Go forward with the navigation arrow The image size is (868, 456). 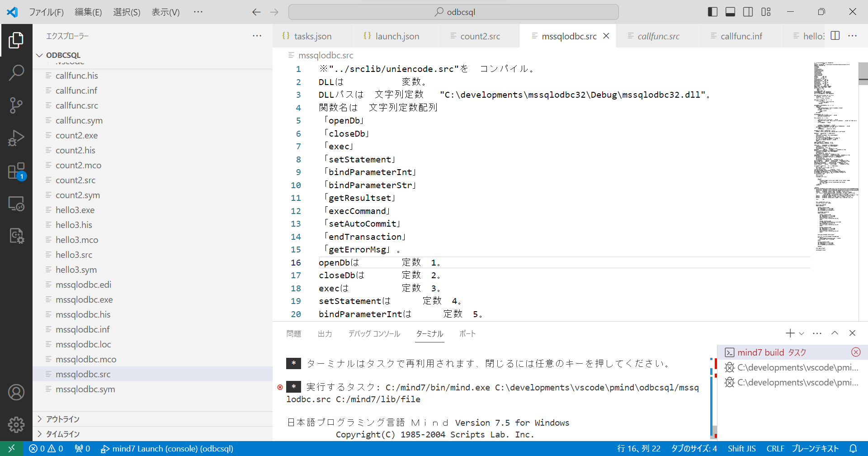(x=274, y=12)
